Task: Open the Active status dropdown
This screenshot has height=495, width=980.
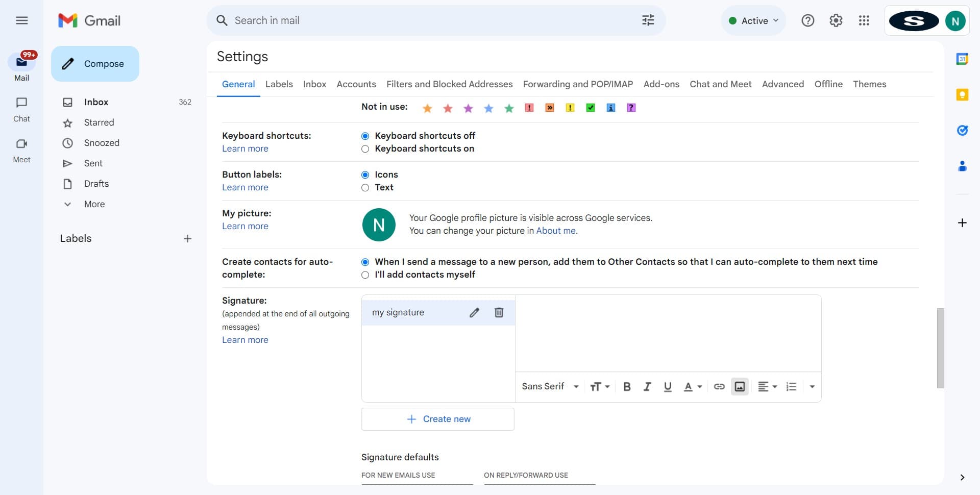Action: point(753,20)
